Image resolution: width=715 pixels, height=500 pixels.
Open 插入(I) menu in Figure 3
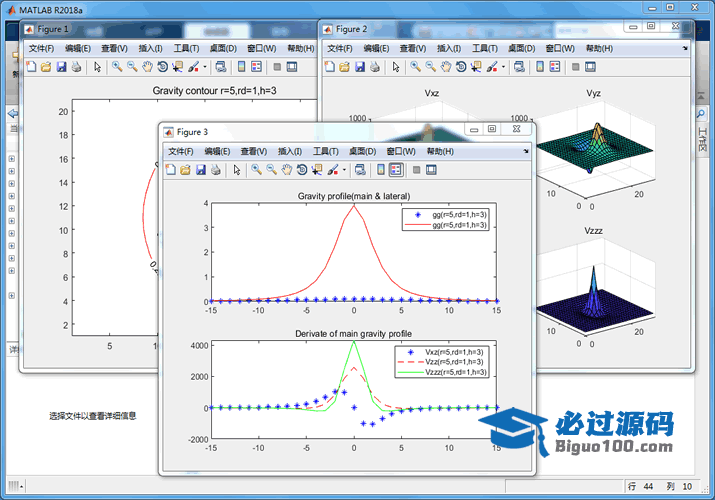290,151
